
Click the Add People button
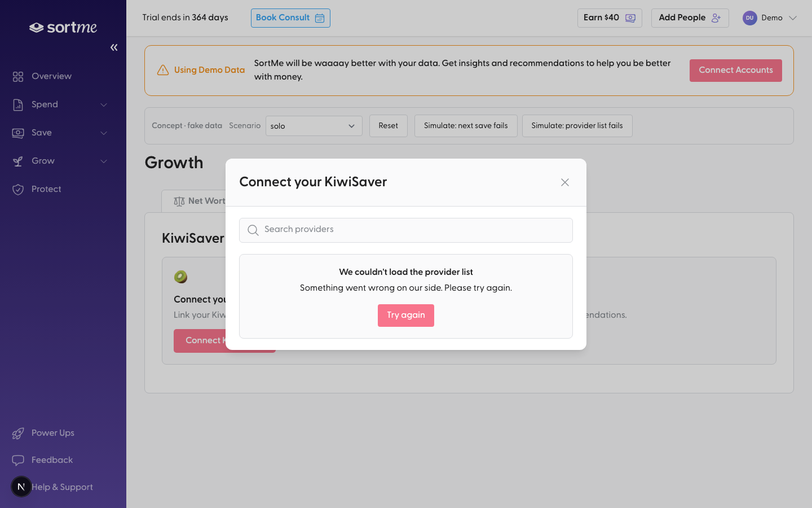coord(690,18)
